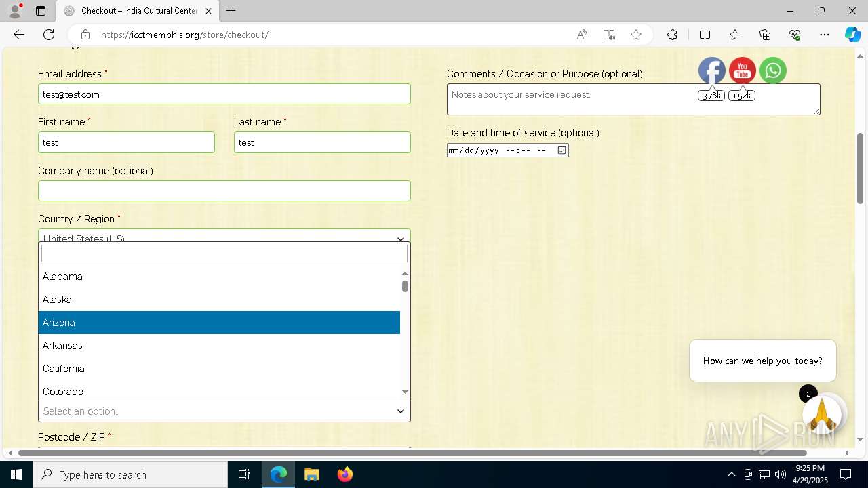Open the notification center icon
Viewport: 868px width, 488px height.
(846, 474)
